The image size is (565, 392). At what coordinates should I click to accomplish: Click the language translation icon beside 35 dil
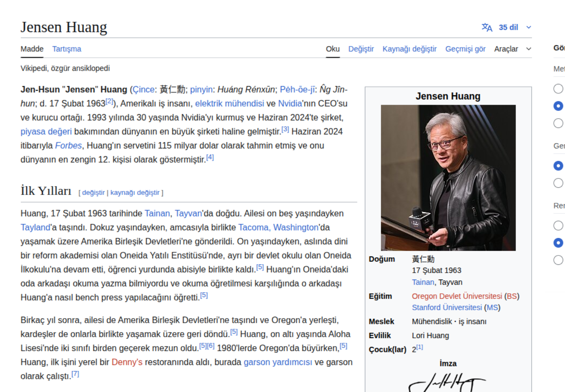[x=487, y=27]
